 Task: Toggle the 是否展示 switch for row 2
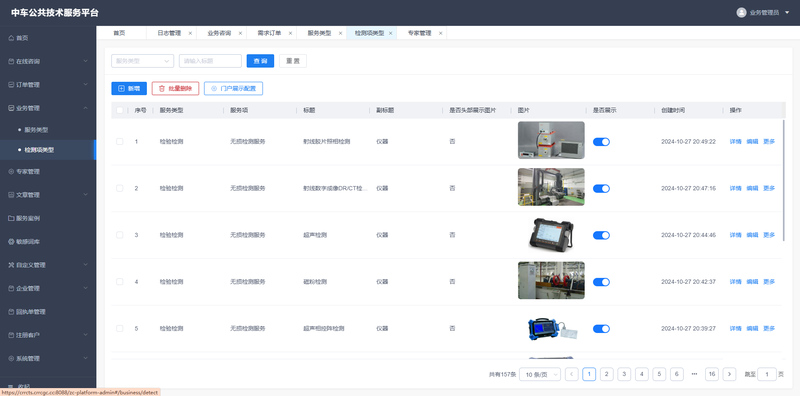click(x=601, y=188)
